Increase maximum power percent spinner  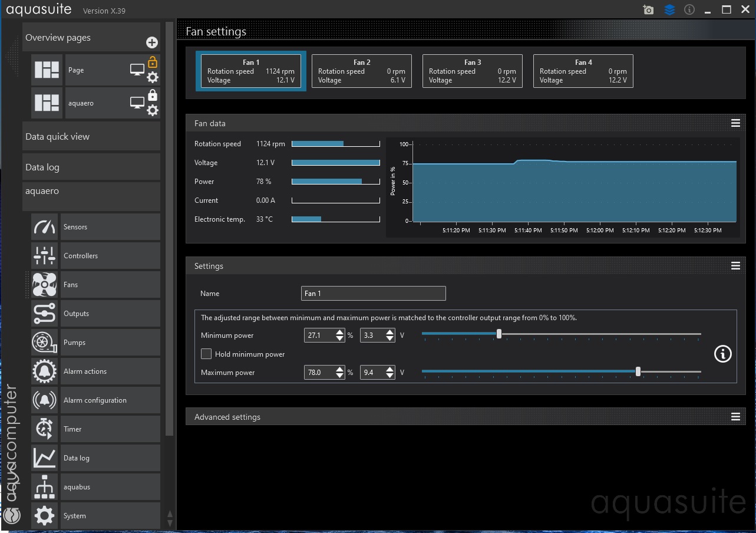tap(340, 369)
